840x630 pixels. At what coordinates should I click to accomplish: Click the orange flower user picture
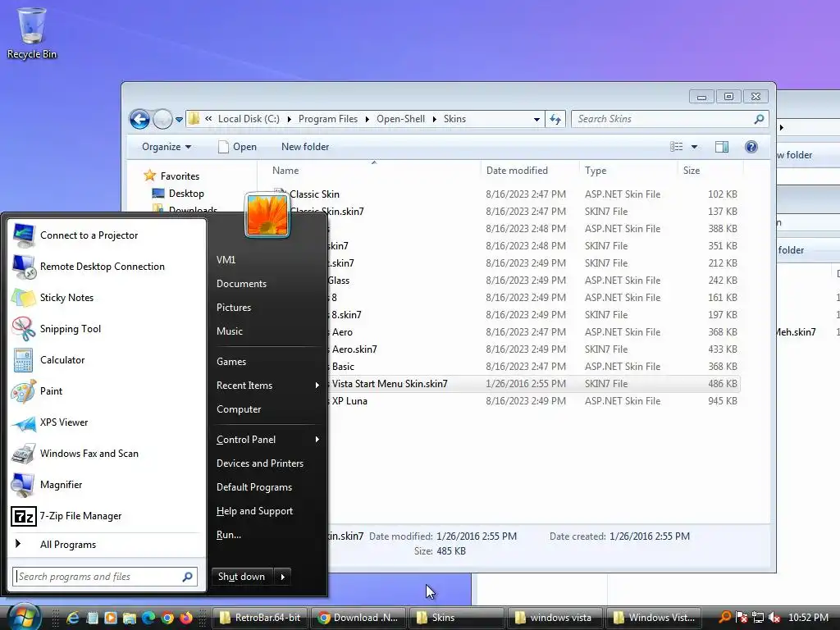pyautogui.click(x=267, y=216)
